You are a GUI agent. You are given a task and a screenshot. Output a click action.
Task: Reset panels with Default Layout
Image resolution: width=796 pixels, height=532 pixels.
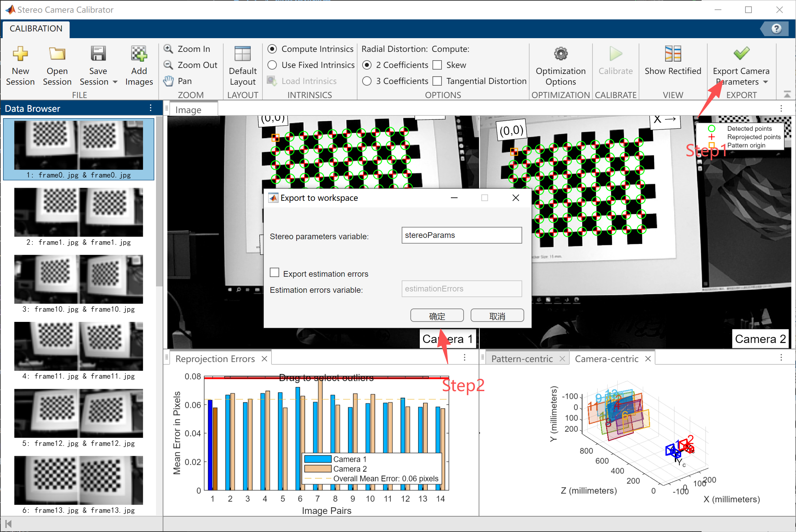(242, 54)
